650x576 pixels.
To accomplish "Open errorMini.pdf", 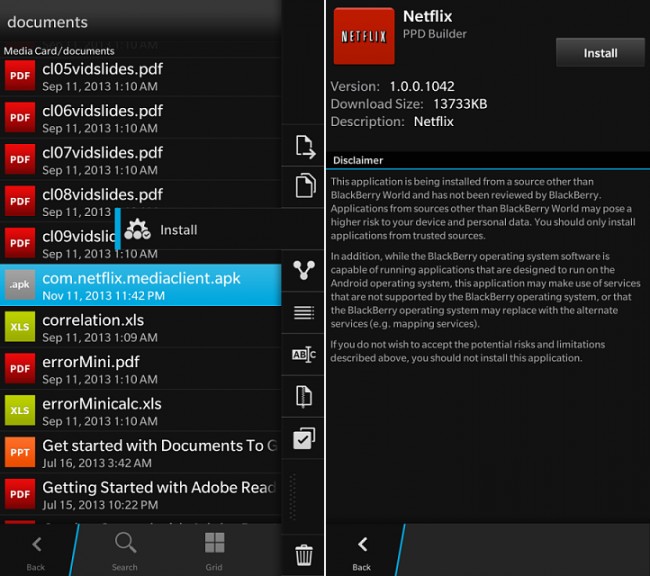I will pos(141,369).
